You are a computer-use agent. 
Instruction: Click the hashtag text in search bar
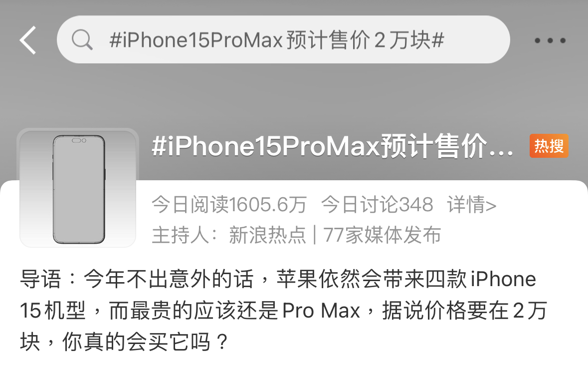pos(277,40)
